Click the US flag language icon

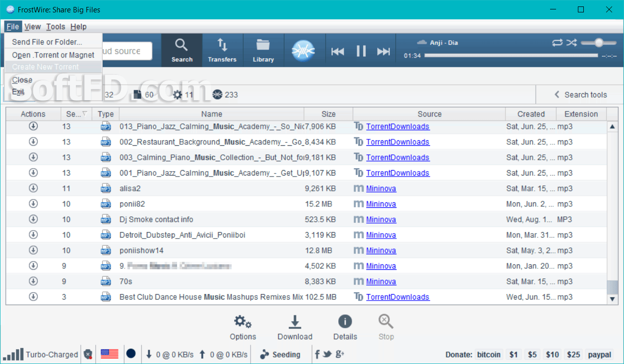click(110, 354)
